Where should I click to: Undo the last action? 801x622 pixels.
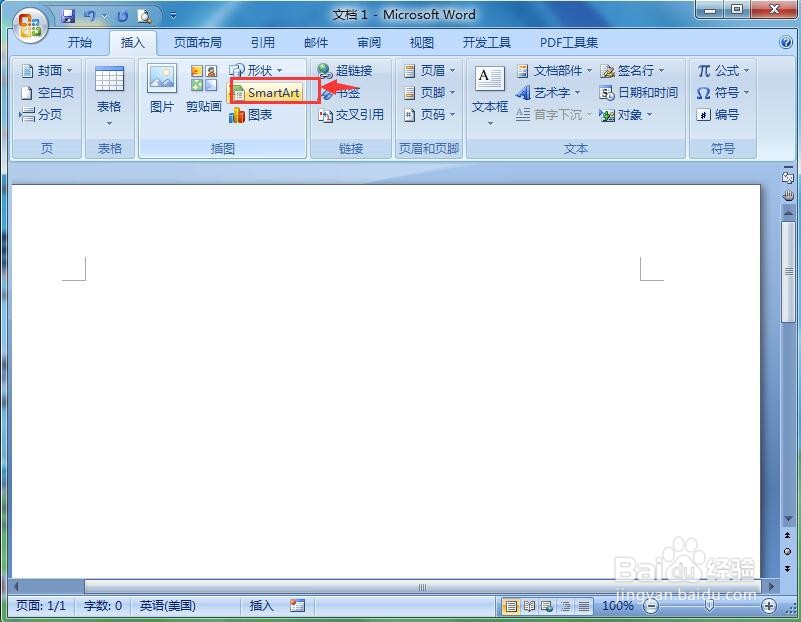pos(90,16)
